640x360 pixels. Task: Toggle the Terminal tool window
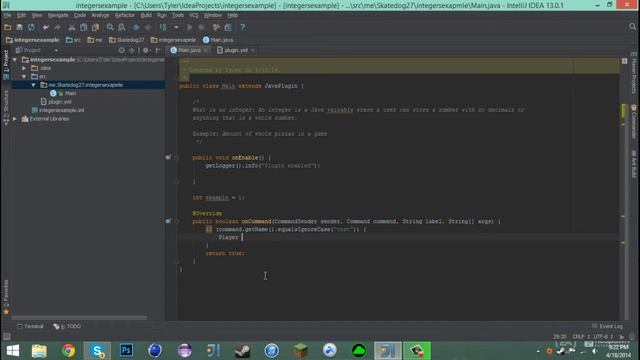click(x=30, y=326)
